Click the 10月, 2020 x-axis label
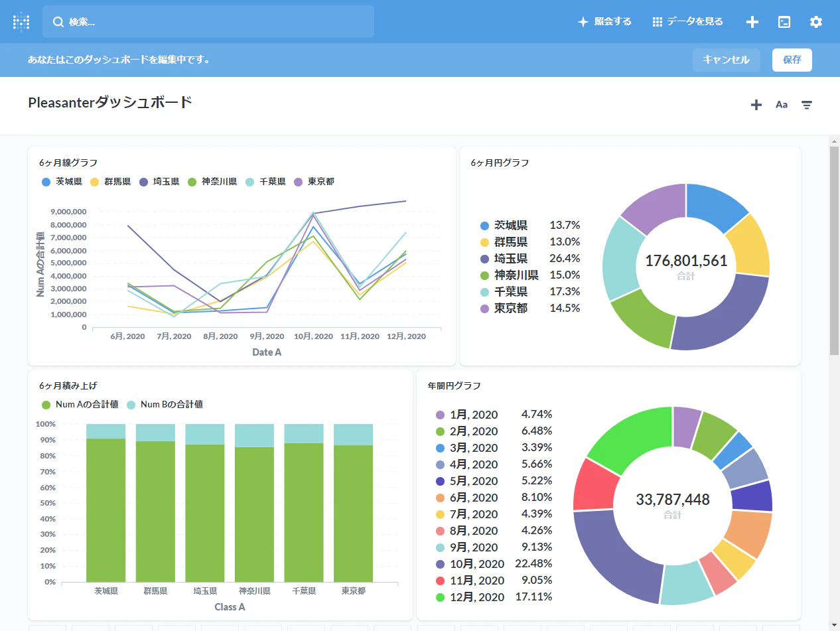Viewport: 840px width, 631px height. [x=313, y=336]
